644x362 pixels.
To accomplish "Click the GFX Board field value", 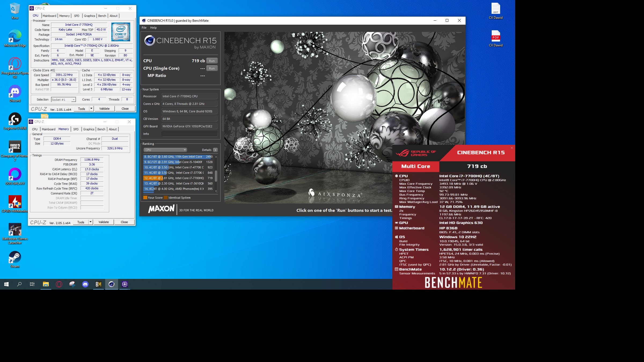I will pyautogui.click(x=189, y=126).
